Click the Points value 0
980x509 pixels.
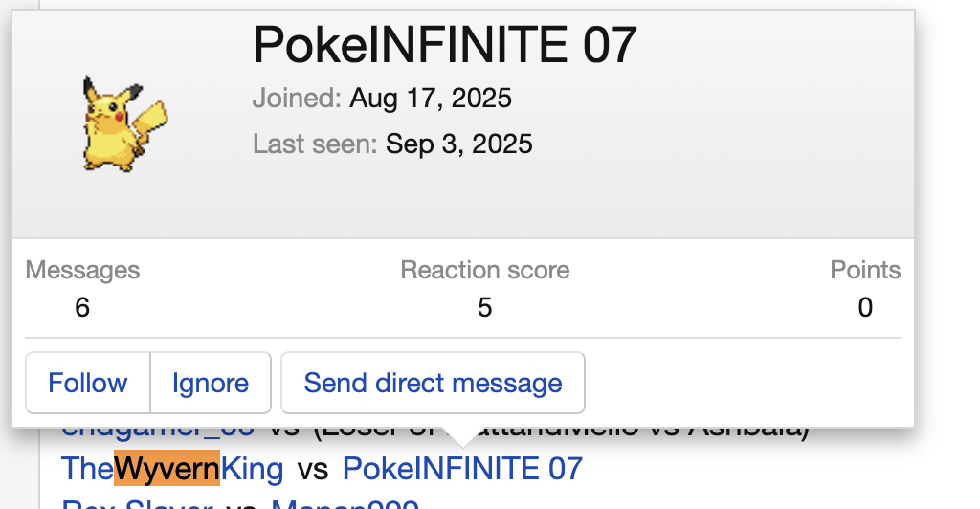[865, 308]
